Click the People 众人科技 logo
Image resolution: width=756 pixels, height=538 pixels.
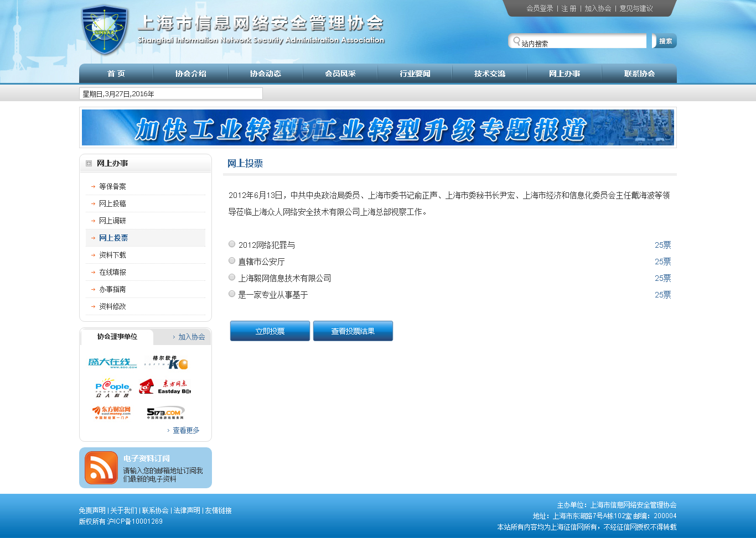point(112,388)
